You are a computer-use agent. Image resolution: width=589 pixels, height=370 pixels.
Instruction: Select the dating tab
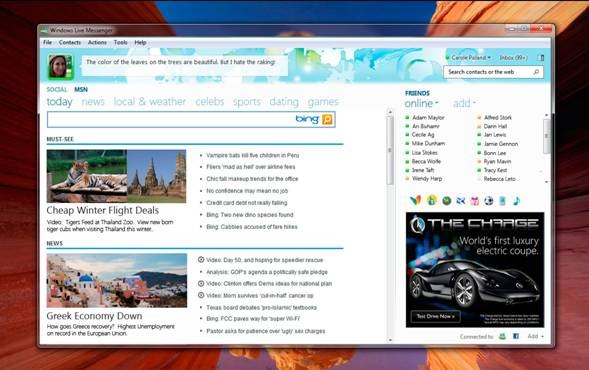(x=284, y=101)
